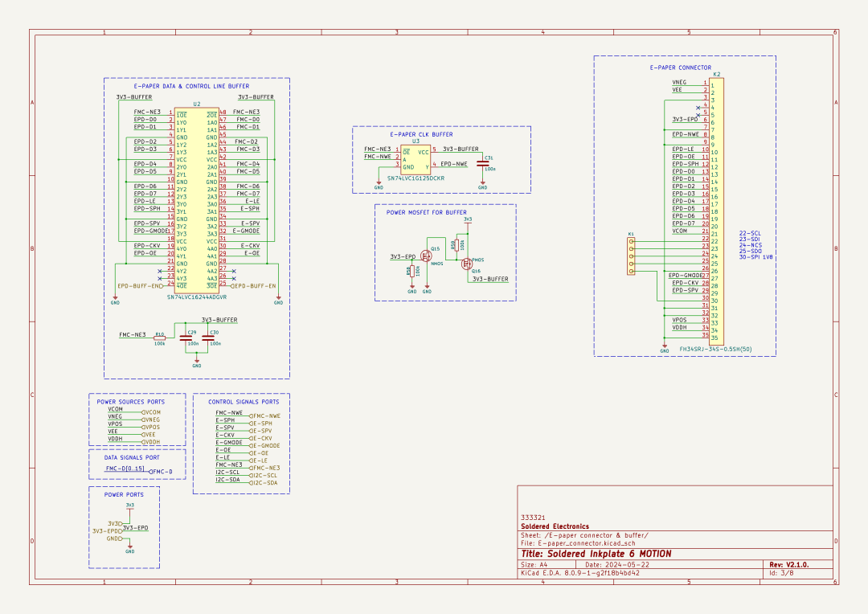Click the 'Title: Soldered Inkplate 6 MOTION' field
This screenshot has height=614, width=868.
(x=596, y=555)
